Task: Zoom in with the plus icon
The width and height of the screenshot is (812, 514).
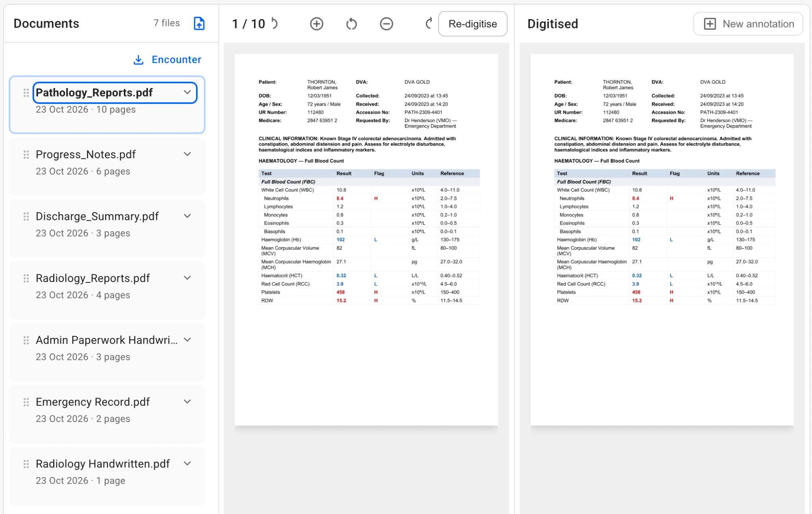Action: point(317,24)
